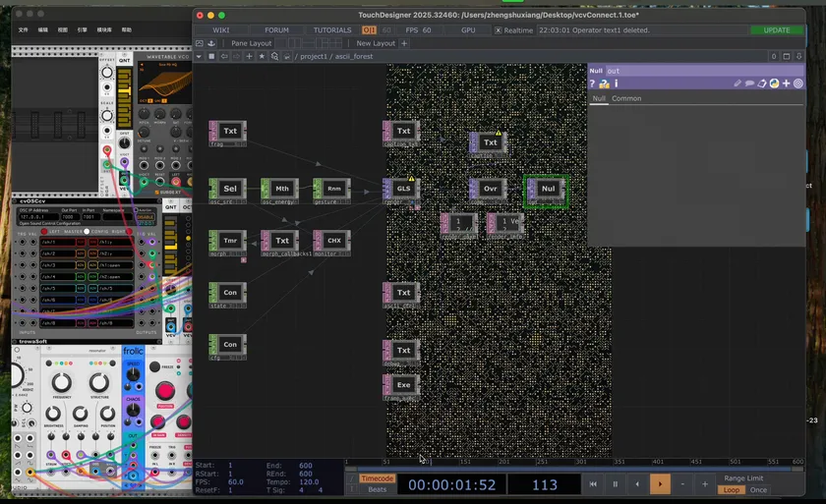Switch to the Null parameter tab
The image size is (826, 504).
(x=599, y=98)
